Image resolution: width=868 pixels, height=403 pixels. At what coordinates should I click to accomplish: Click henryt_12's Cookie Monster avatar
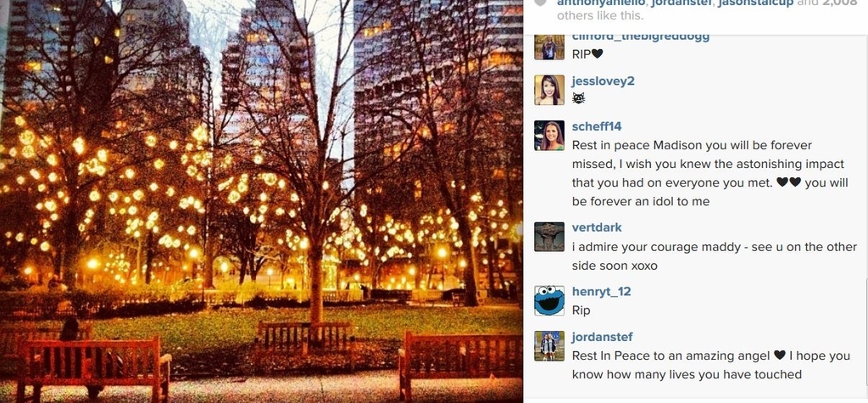(549, 300)
